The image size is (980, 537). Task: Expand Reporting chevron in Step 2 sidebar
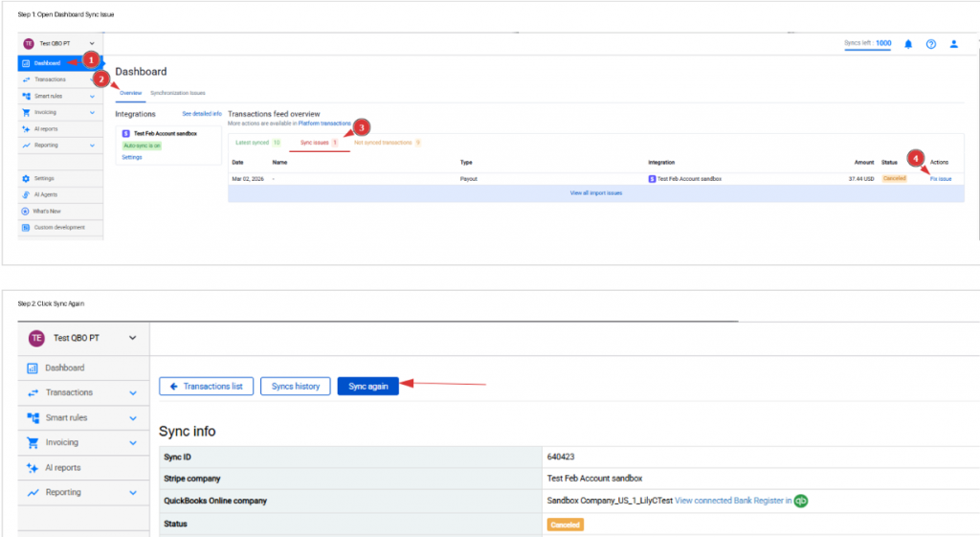pos(132,493)
